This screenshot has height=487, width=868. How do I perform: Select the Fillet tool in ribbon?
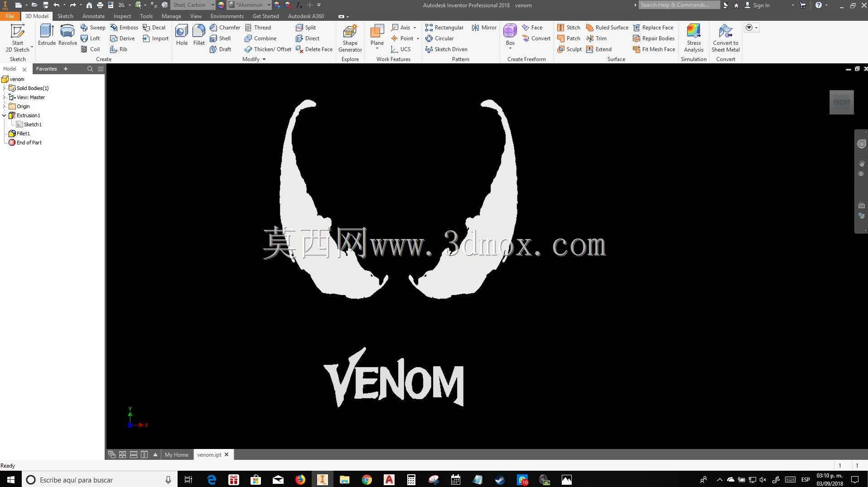(x=199, y=35)
